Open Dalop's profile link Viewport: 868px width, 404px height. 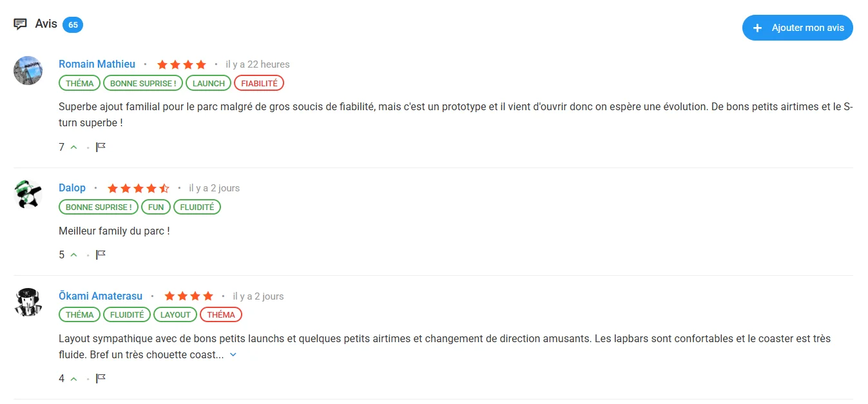tap(72, 188)
